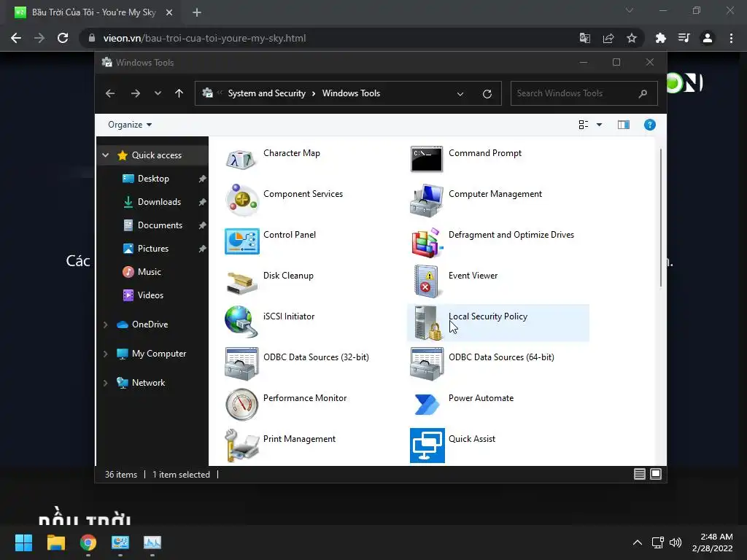Open the Control Panel icon
The width and height of the screenshot is (747, 560).
(241, 241)
